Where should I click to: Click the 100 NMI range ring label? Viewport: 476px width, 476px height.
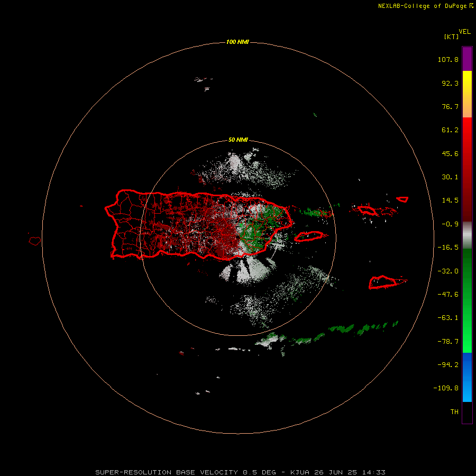point(237,42)
